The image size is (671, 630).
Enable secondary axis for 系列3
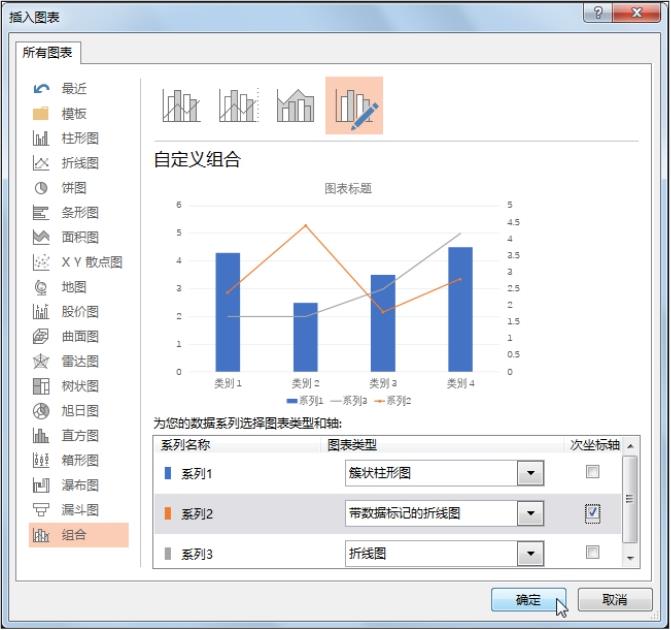pyautogui.click(x=593, y=552)
